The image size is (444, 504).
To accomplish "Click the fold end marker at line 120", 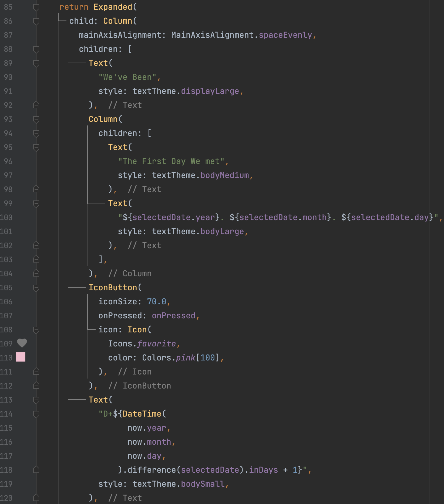I will pyautogui.click(x=36, y=498).
